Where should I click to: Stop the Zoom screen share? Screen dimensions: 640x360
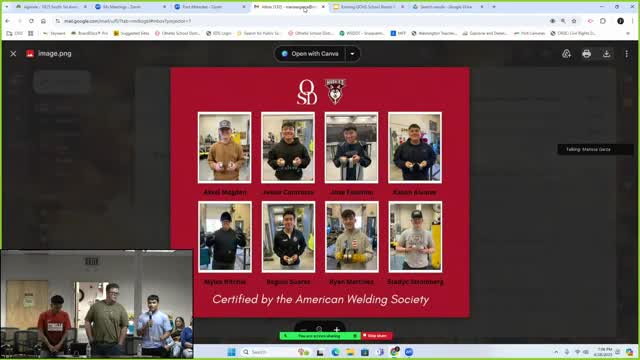[377, 336]
